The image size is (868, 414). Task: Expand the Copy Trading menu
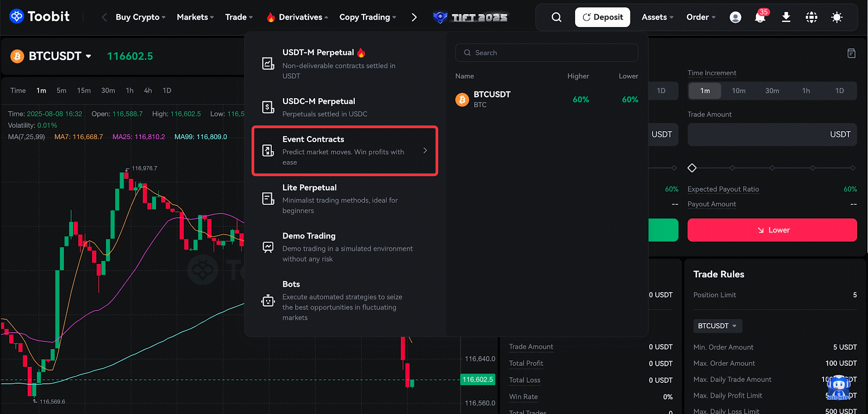368,17
